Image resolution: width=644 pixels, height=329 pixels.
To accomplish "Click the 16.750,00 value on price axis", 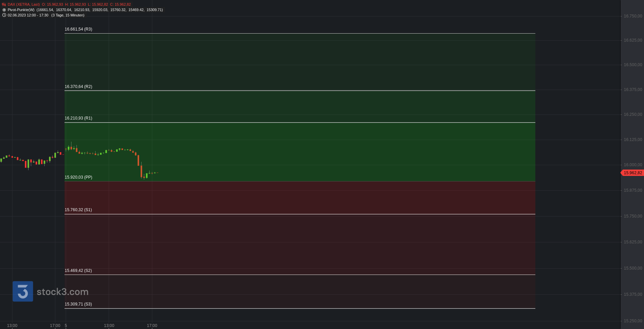I will pyautogui.click(x=633, y=16).
